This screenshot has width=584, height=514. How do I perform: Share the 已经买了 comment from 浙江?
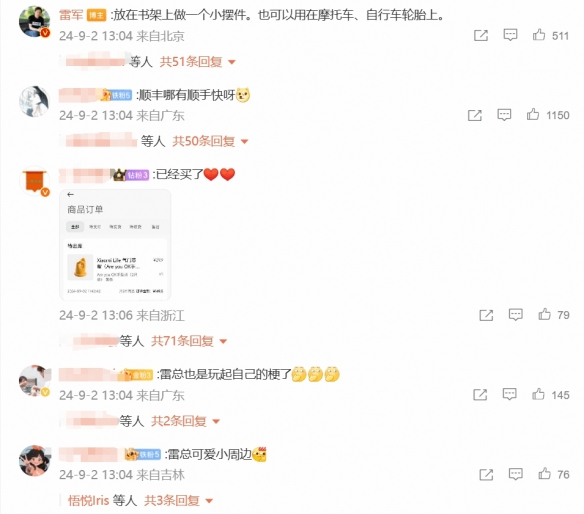486,315
